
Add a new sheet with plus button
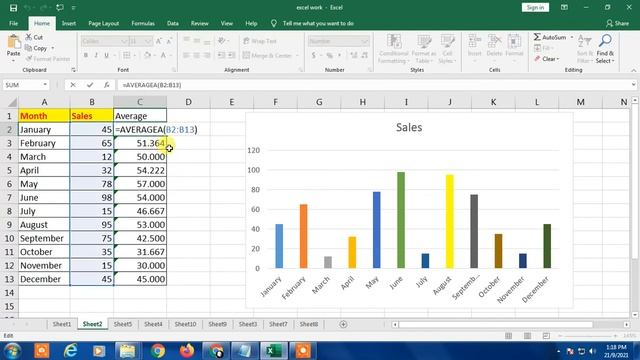[x=343, y=324]
